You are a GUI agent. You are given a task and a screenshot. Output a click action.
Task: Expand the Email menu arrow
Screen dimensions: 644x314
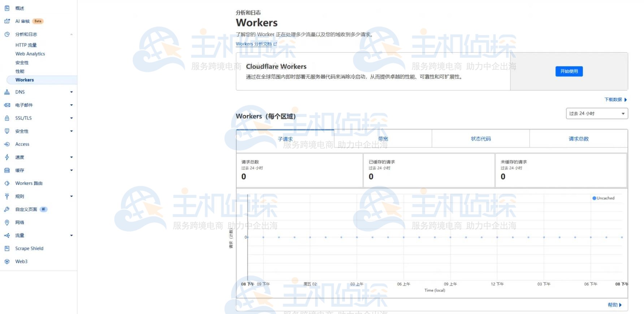point(72,105)
